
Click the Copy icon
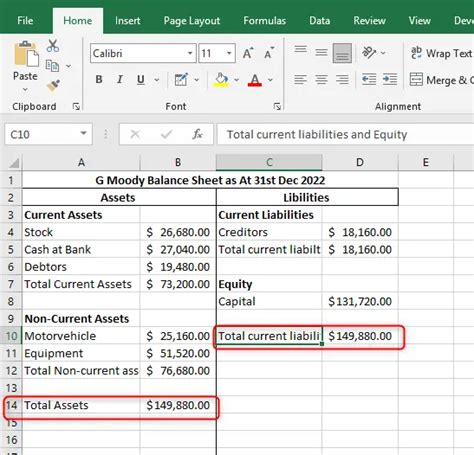pos(52,66)
